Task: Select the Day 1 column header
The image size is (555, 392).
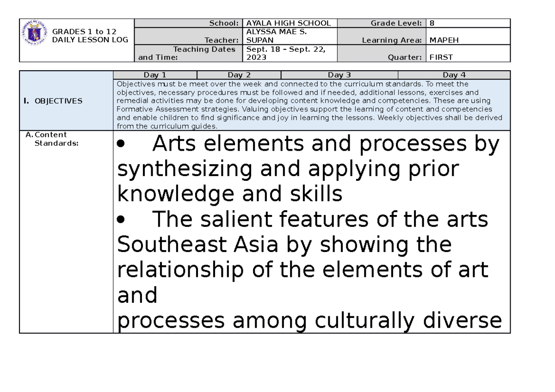Action: tap(154, 74)
